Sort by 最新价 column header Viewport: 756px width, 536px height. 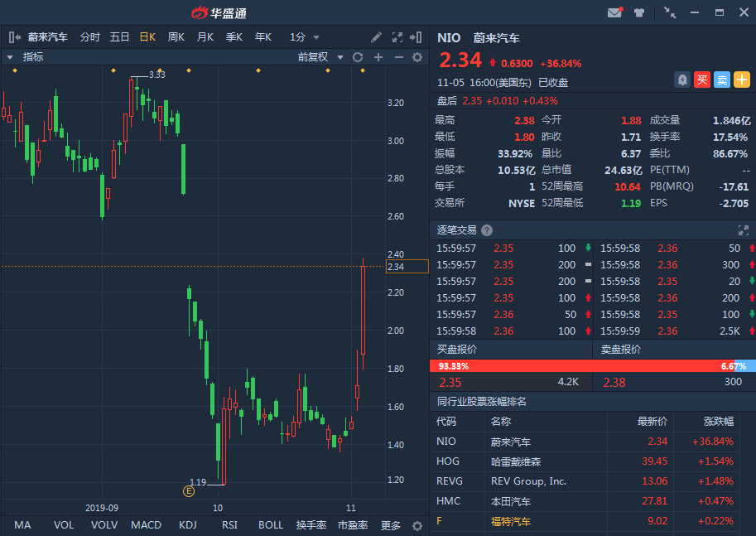tap(652, 421)
